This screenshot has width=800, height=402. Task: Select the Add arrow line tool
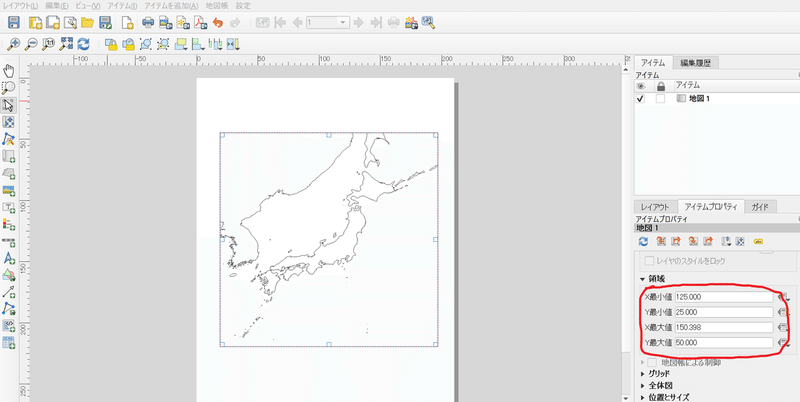coord(9,292)
